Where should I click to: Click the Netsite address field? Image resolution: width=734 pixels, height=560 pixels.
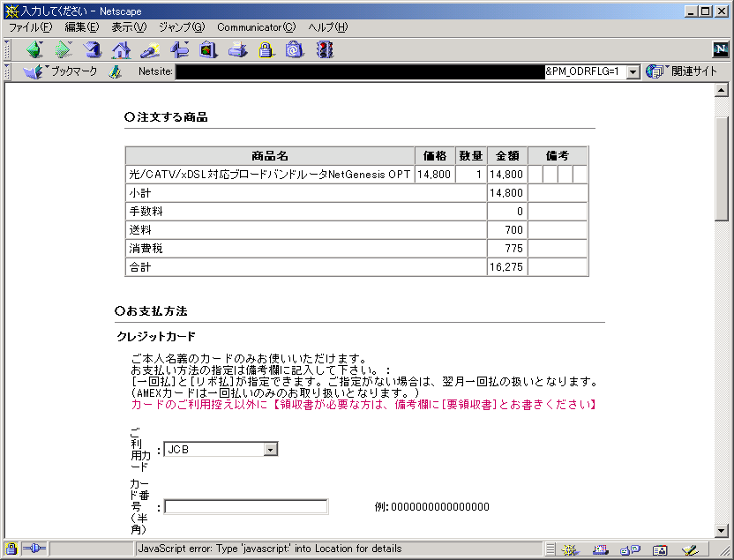click(401, 71)
